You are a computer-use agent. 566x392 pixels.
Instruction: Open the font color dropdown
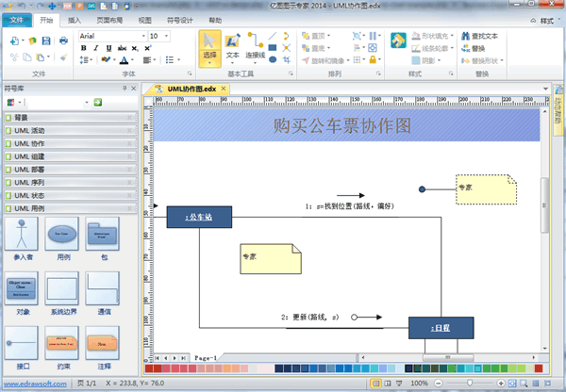132,60
